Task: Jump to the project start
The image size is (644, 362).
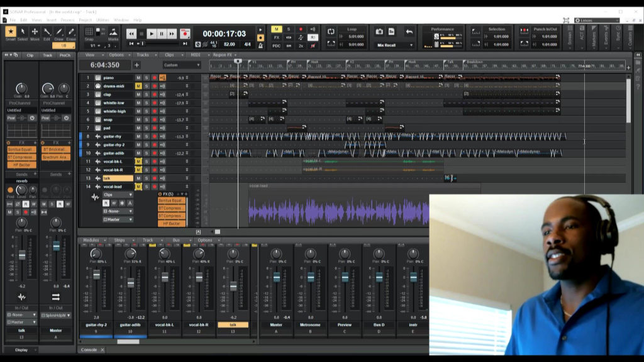Action: click(131, 43)
